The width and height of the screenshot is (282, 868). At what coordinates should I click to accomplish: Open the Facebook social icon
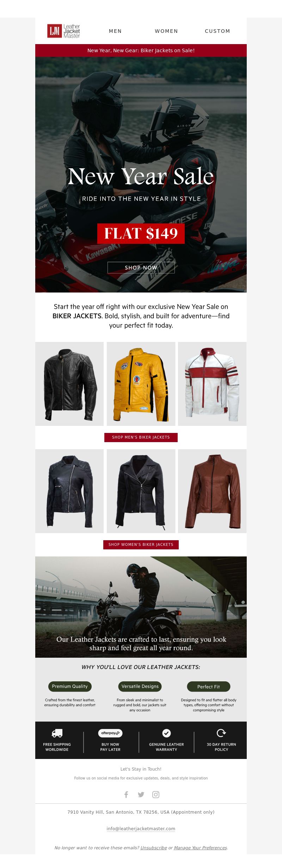[x=126, y=794]
